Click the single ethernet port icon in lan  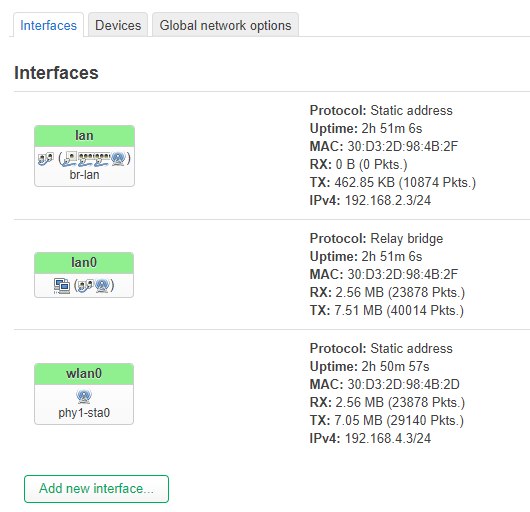pyautogui.click(x=69, y=159)
